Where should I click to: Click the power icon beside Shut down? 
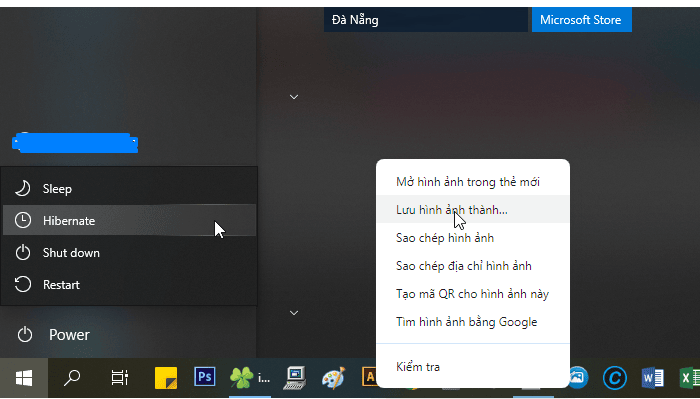(23, 253)
